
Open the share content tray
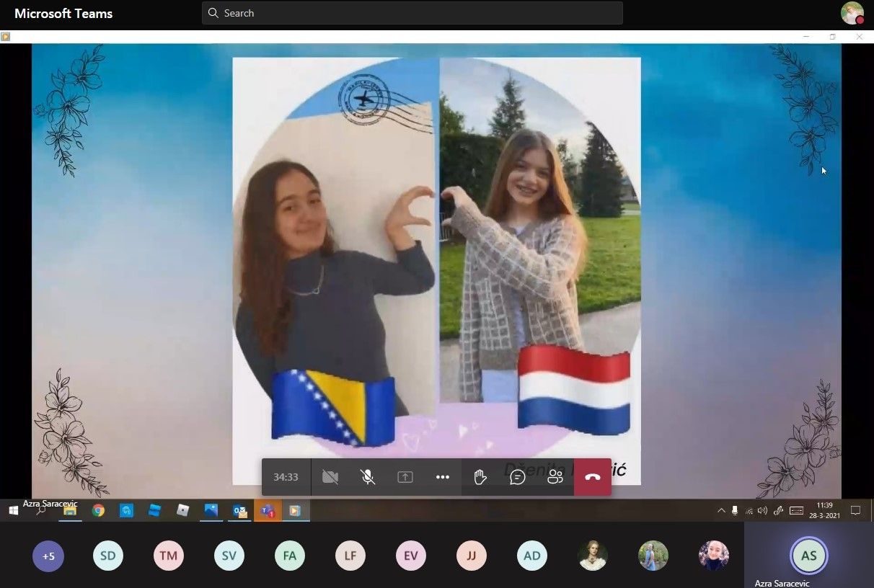[x=405, y=477]
